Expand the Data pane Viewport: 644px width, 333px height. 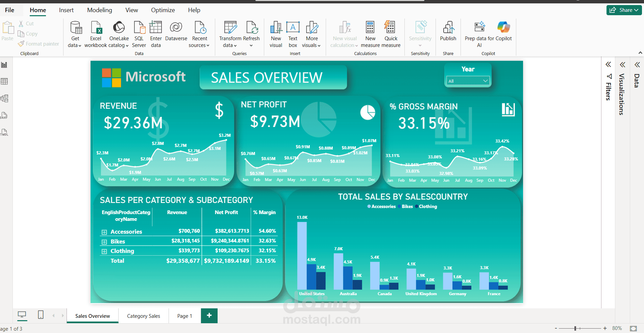coord(637,65)
